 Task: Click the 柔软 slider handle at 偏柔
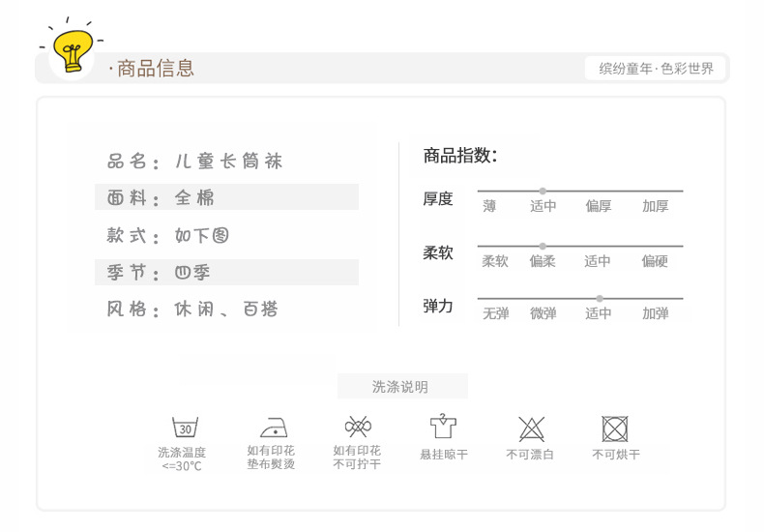[543, 246]
